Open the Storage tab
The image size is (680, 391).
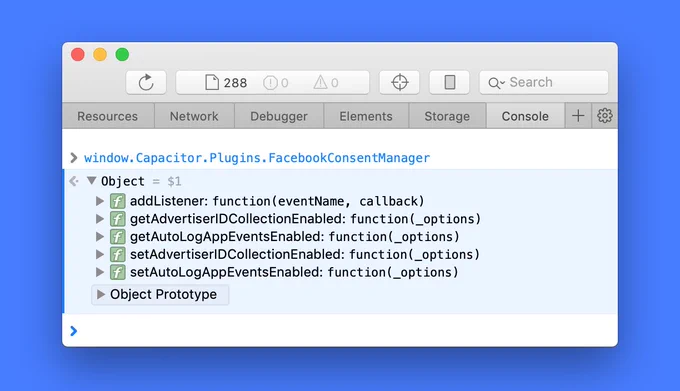pyautogui.click(x=447, y=116)
